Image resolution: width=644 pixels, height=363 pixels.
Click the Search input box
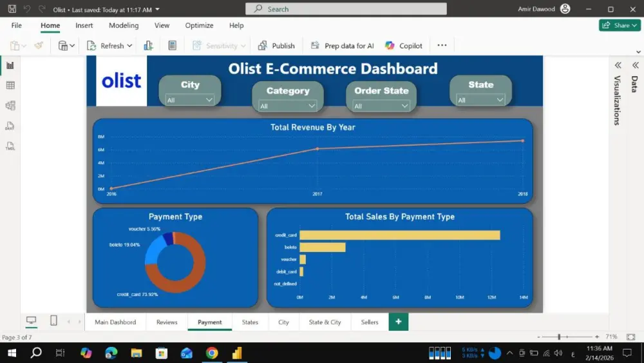tap(346, 8)
